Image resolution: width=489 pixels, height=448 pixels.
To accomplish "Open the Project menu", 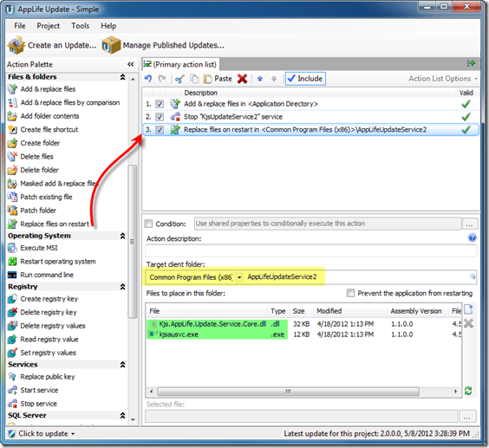I will (x=48, y=26).
